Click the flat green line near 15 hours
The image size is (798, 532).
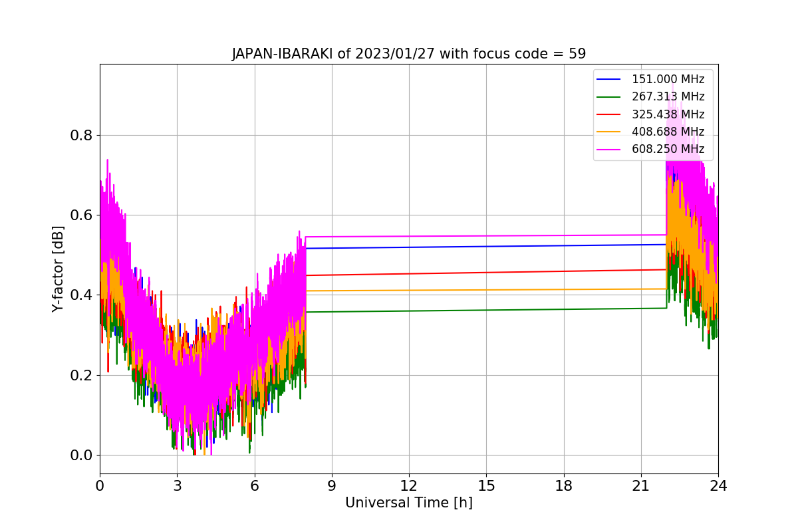(x=486, y=310)
